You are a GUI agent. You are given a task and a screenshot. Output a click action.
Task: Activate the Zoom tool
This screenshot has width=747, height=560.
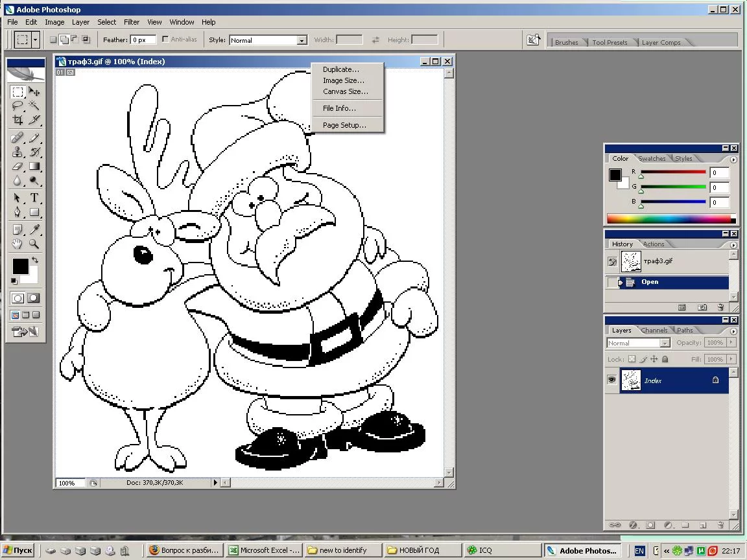pos(34,244)
